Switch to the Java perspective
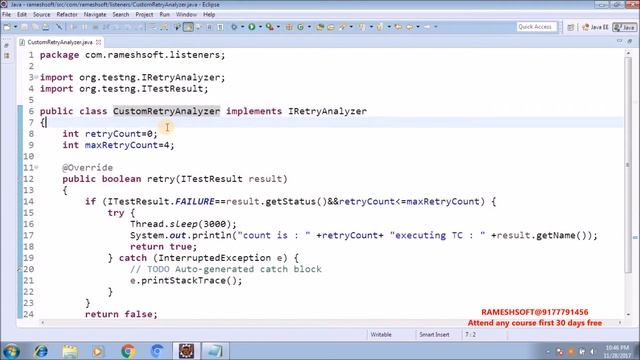 coord(624,27)
